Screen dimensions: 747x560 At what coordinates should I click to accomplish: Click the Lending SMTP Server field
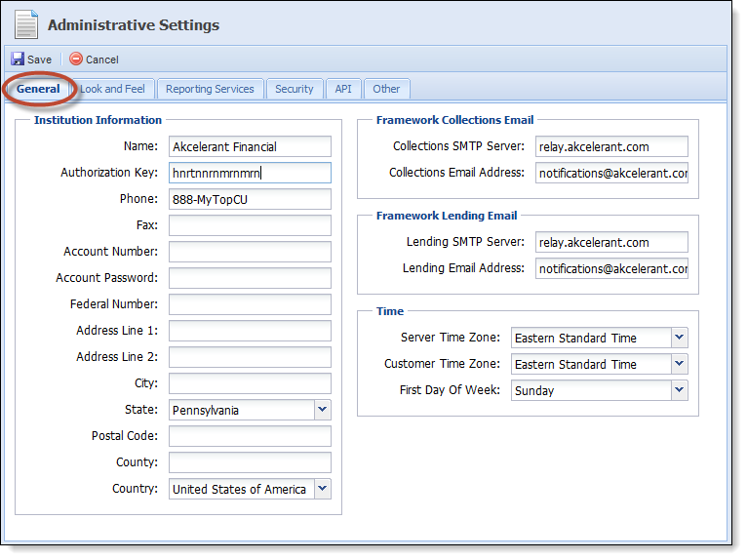tap(611, 242)
